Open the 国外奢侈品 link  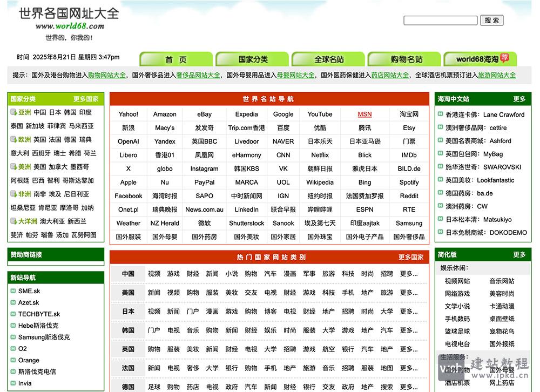[409, 236]
